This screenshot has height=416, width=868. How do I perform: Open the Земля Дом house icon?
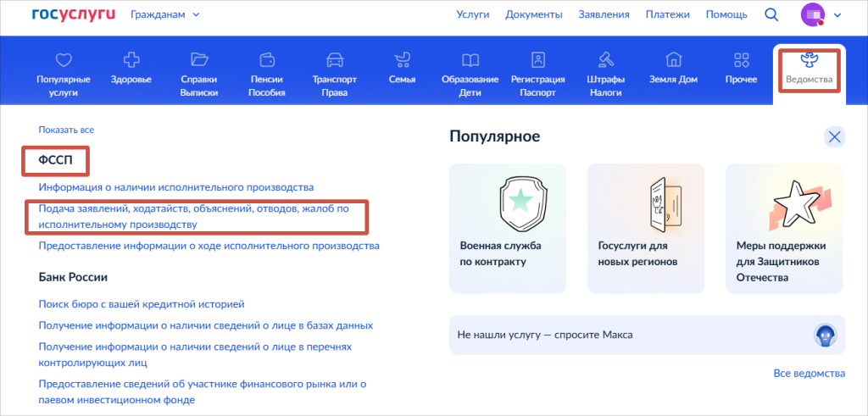674,61
